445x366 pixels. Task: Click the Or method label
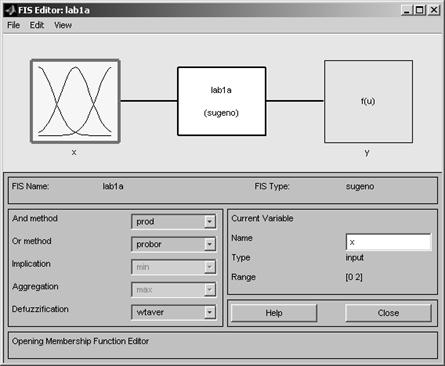[x=32, y=241]
